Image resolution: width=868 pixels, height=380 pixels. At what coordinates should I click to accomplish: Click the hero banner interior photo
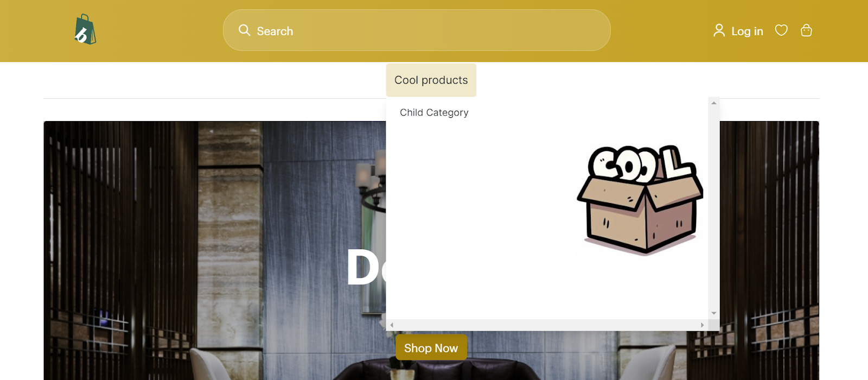tap(217, 250)
